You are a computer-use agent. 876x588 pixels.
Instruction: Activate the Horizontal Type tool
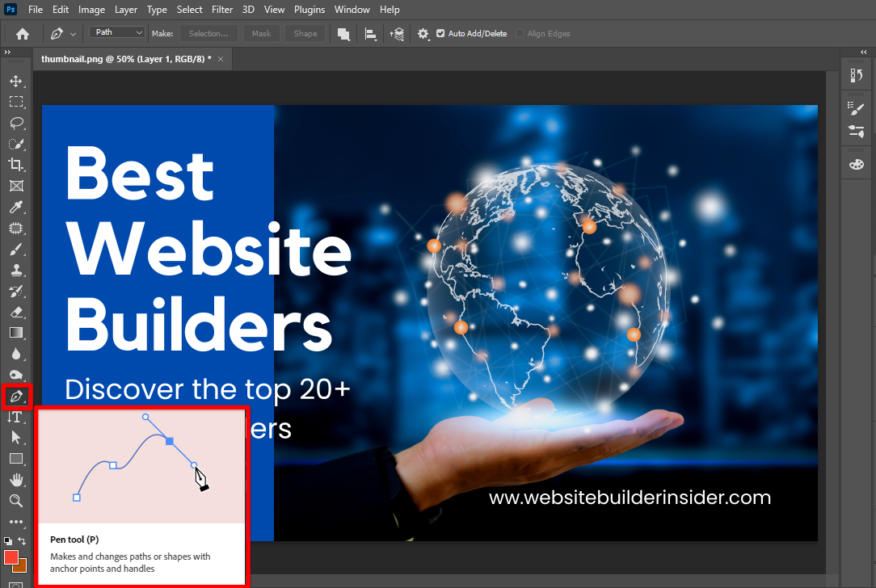coord(16,417)
